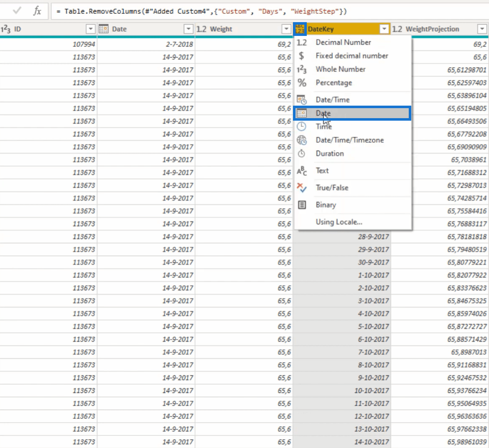Click the Weight column decimal type icon

pyautogui.click(x=201, y=29)
